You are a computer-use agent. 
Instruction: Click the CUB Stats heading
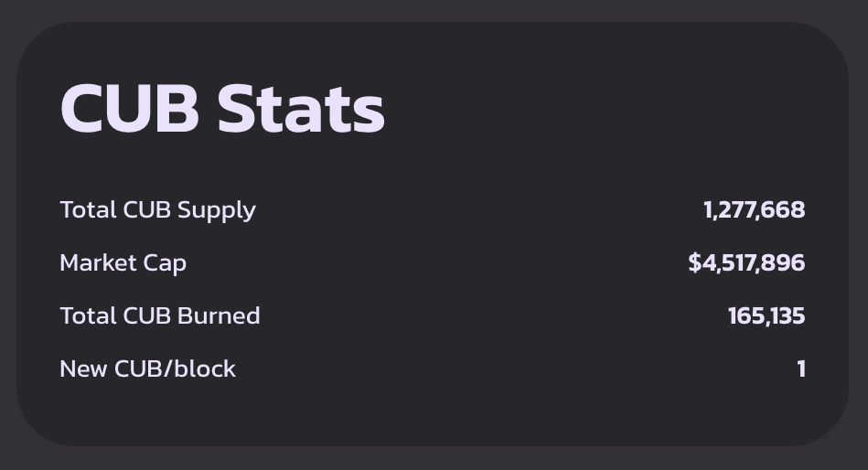coord(222,108)
